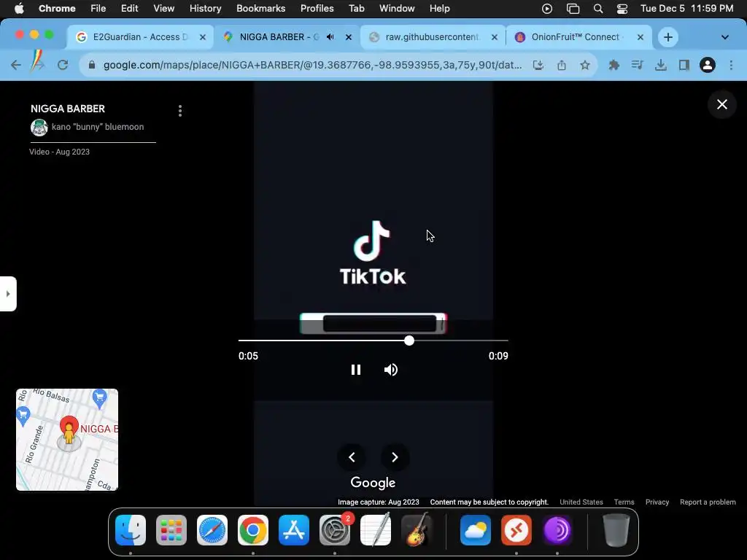
Task: Go to the next photo
Action: coord(395,457)
